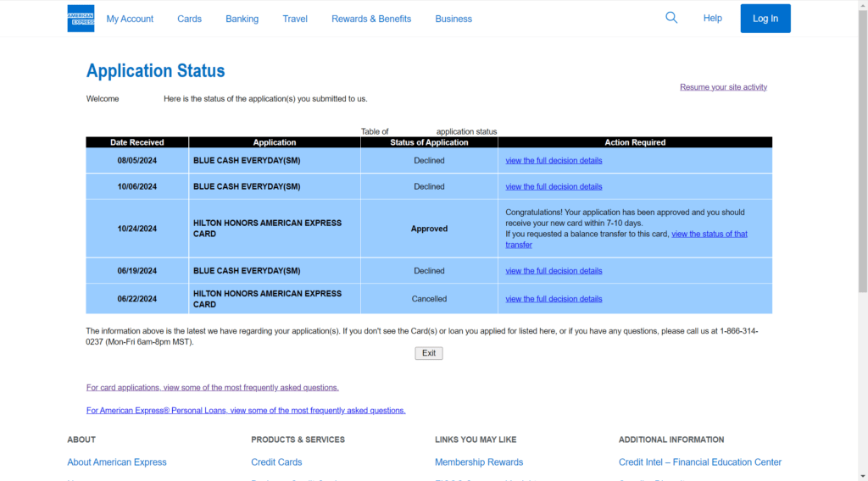This screenshot has height=481, width=868.
Task: Click the Exit button
Action: point(428,353)
